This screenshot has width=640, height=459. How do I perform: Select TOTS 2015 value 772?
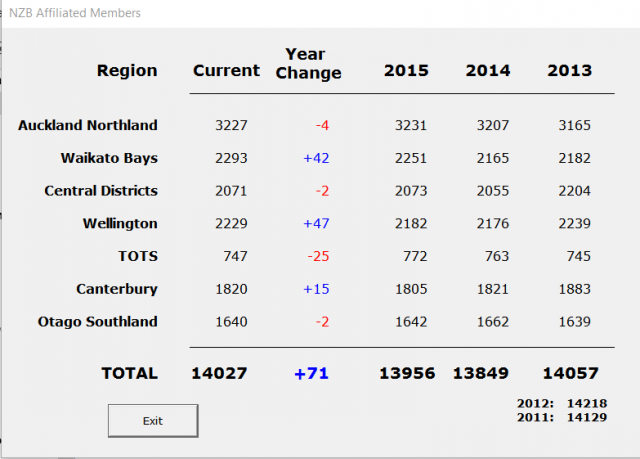(x=415, y=256)
